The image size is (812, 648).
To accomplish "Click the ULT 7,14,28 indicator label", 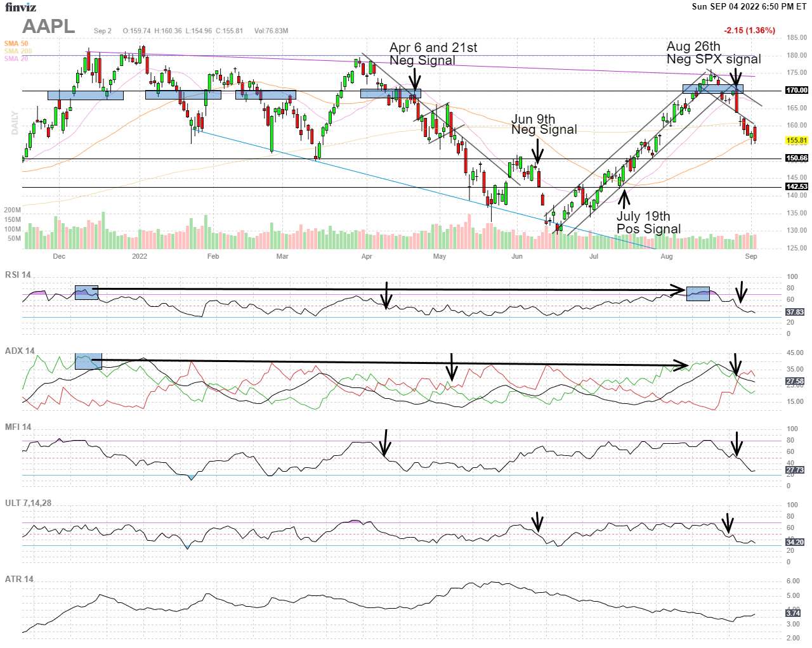I will coord(28,503).
